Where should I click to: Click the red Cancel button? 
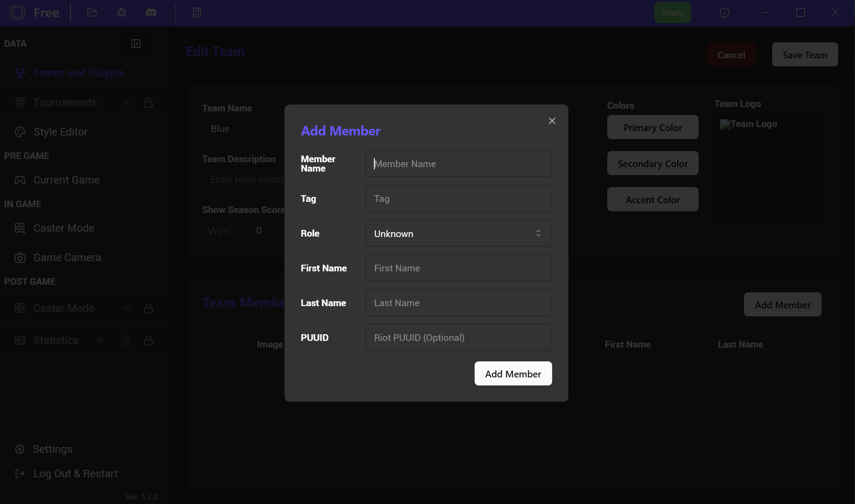tap(731, 55)
